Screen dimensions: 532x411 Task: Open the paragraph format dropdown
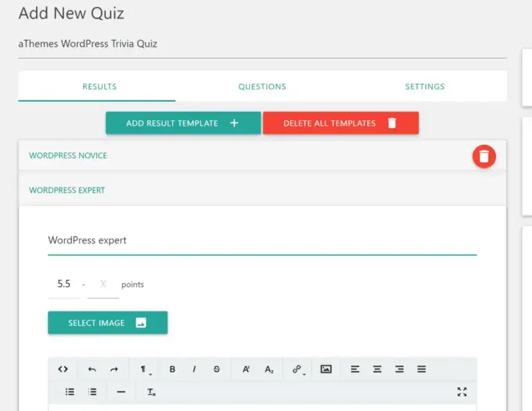[145, 369]
